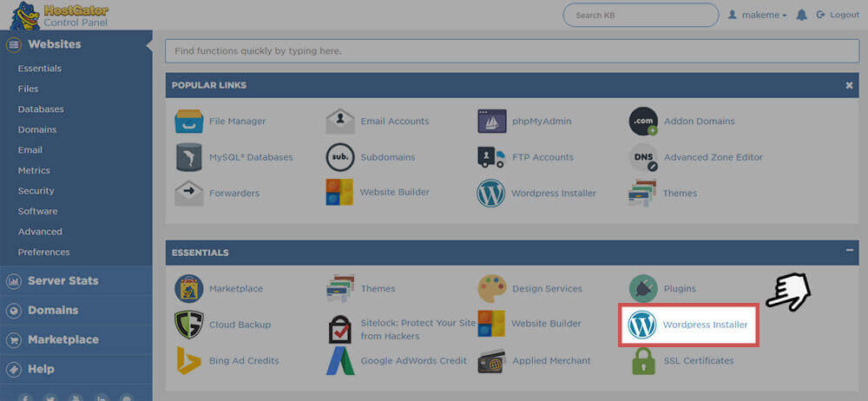Image resolution: width=868 pixels, height=401 pixels.
Task: Open the Plugins plug icon
Action: (643, 288)
